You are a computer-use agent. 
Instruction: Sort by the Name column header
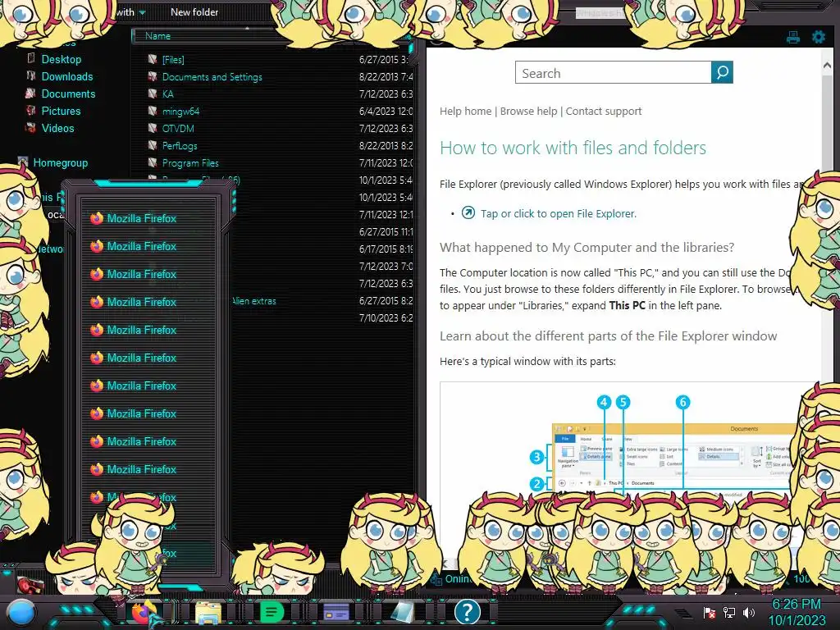pyautogui.click(x=157, y=36)
